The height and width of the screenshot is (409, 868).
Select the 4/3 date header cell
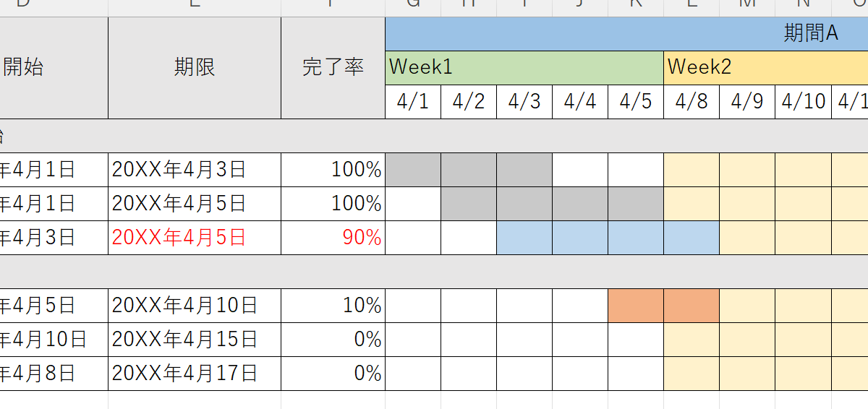524,102
